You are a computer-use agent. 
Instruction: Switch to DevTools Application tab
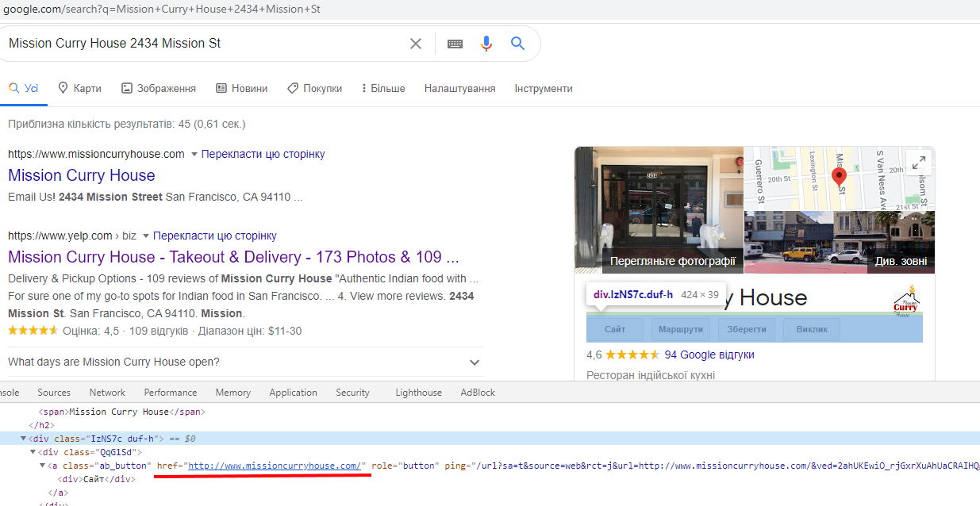tap(293, 392)
